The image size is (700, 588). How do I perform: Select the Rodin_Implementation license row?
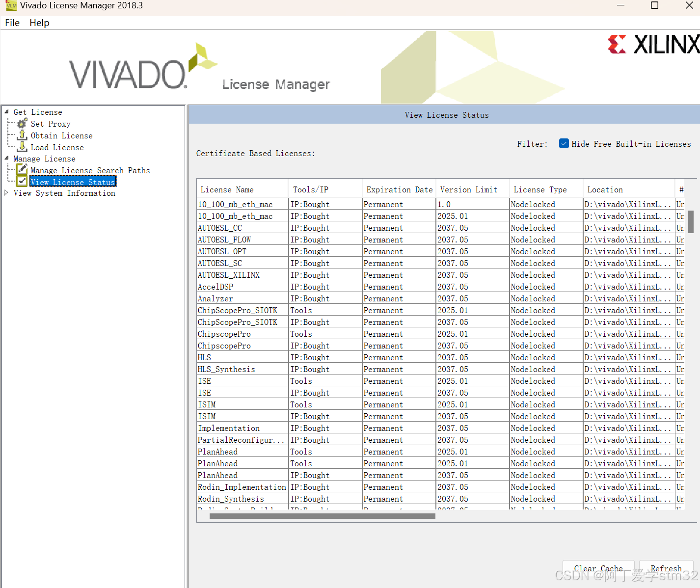[x=441, y=487]
